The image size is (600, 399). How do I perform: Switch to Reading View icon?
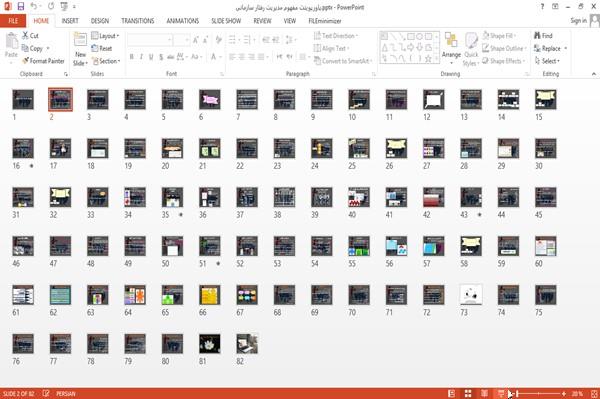point(484,393)
